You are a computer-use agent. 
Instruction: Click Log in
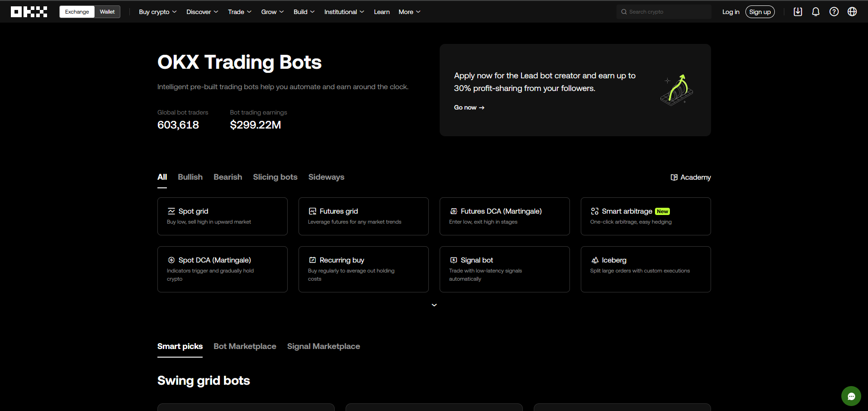pos(730,12)
